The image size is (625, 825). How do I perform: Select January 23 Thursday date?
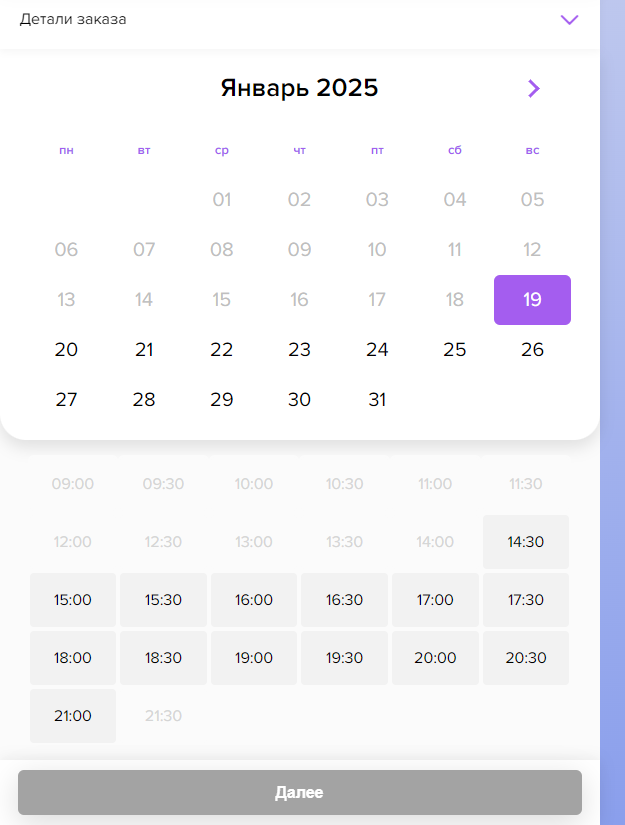(x=299, y=350)
